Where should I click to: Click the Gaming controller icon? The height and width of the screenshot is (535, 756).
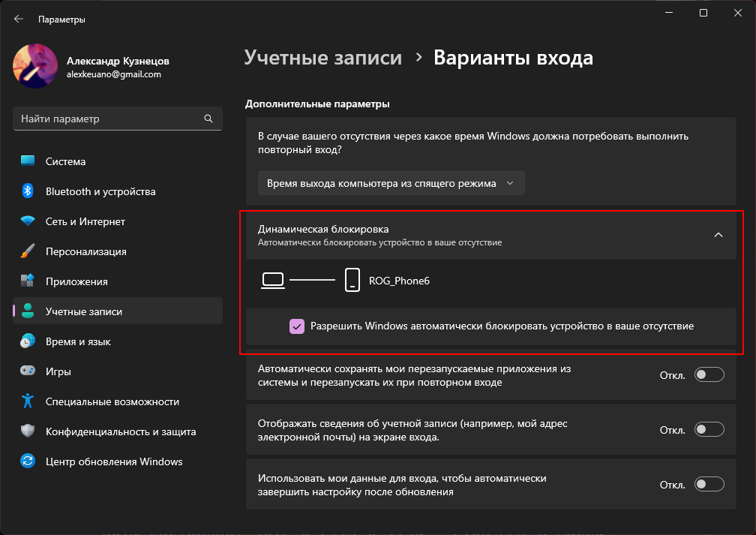pos(28,371)
